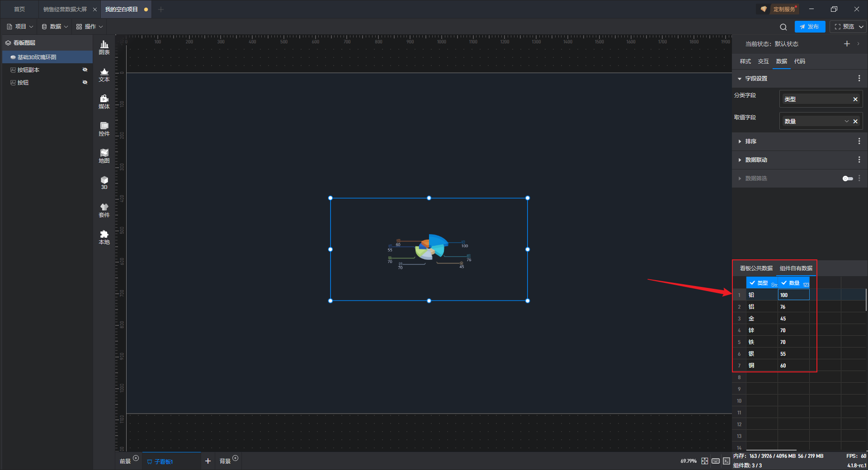Screen dimensions: 868x470
Task: Open the 地图 map components panel
Action: click(104, 156)
